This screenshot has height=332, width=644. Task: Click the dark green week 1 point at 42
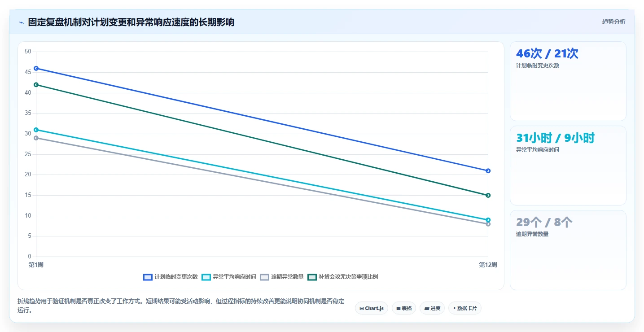[36, 85]
